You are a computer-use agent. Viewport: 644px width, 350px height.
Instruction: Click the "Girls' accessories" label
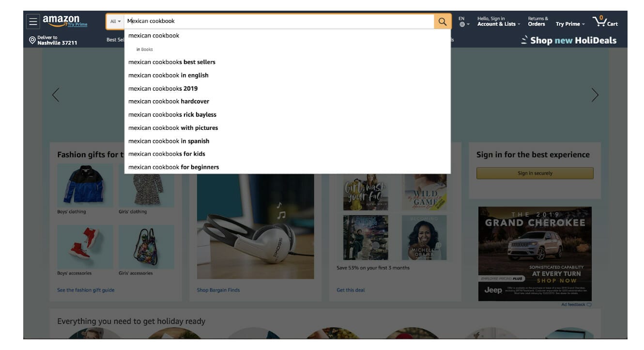[x=136, y=273]
